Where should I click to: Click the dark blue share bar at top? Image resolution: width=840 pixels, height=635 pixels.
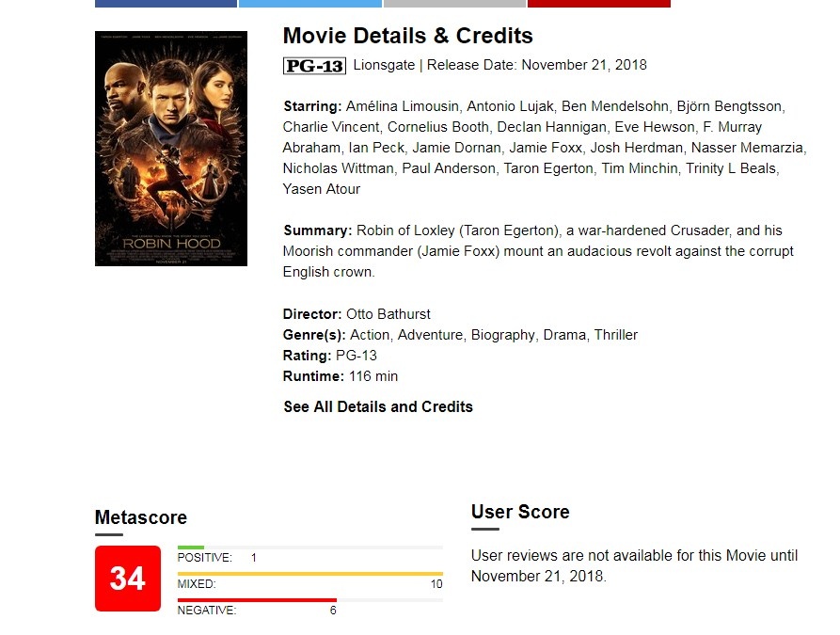click(166, 3)
